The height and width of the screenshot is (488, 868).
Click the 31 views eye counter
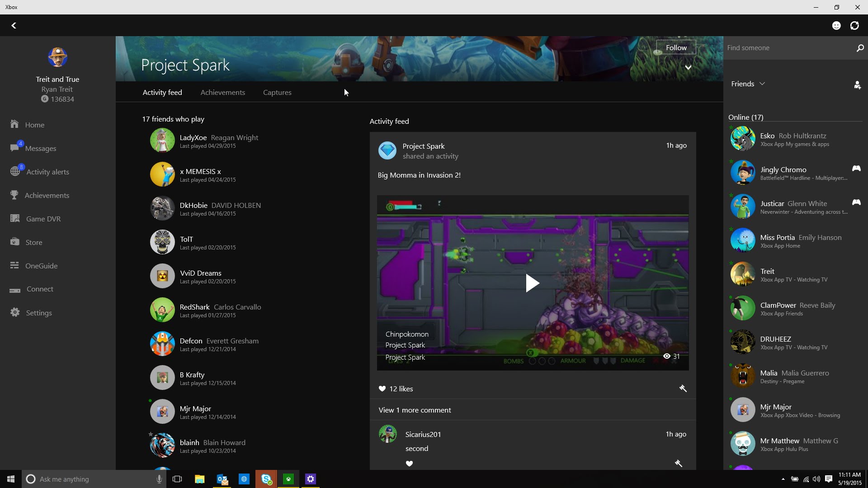coord(671,357)
